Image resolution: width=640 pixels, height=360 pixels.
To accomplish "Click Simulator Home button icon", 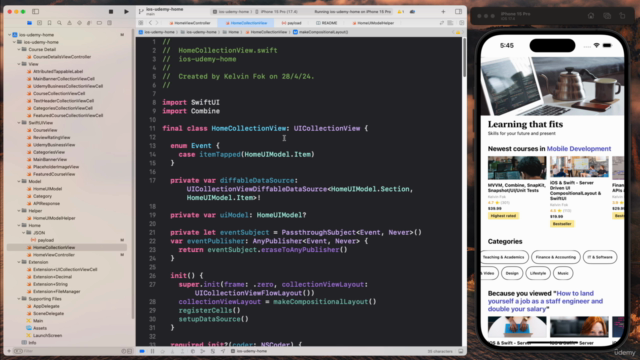I will click(591, 16).
